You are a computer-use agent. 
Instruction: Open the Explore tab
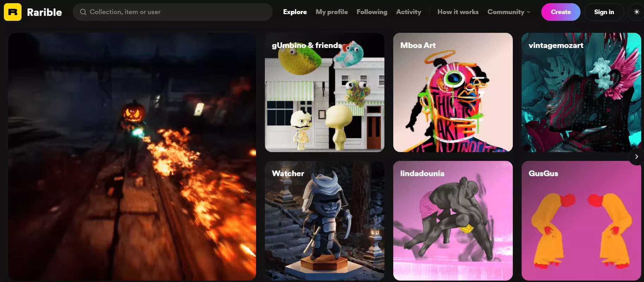click(295, 12)
